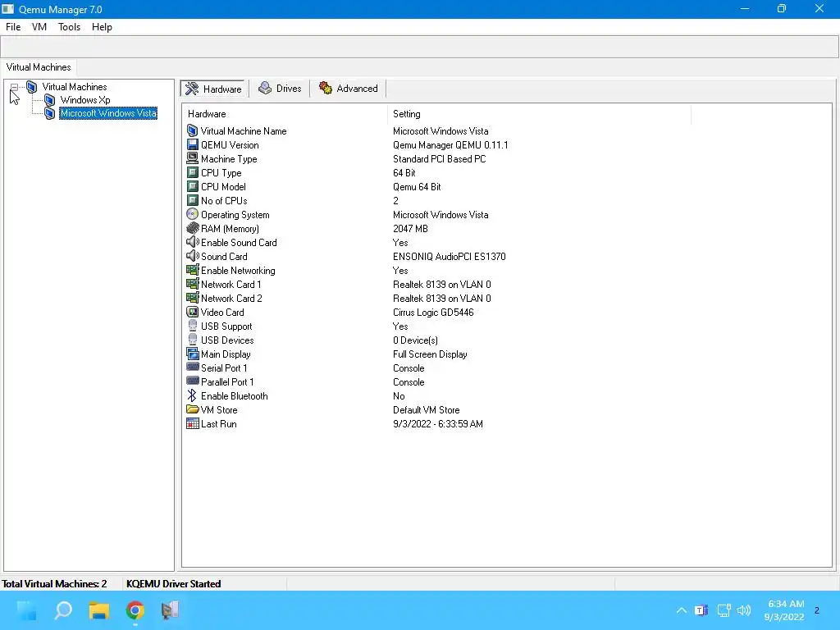Click the Setting column header
This screenshot has width=840, height=630.
click(x=539, y=113)
